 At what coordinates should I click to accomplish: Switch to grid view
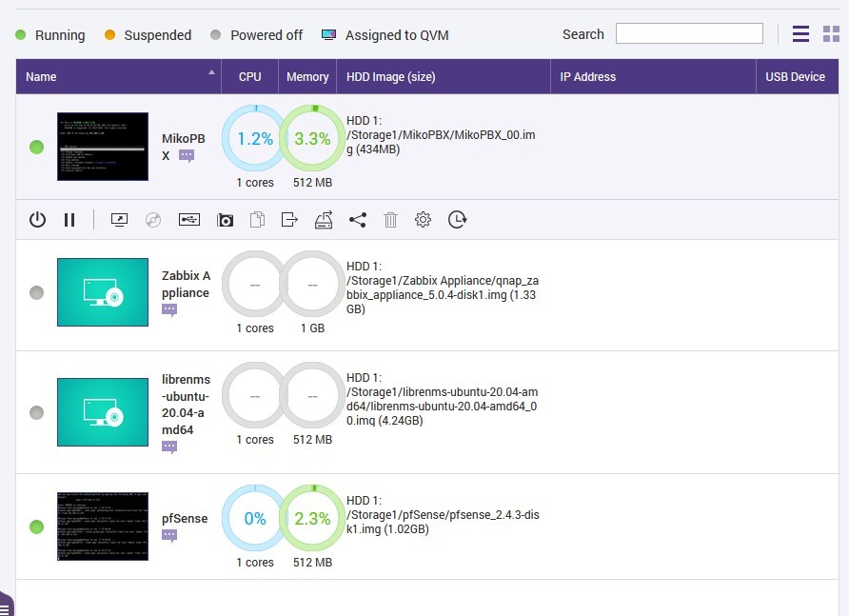click(831, 34)
